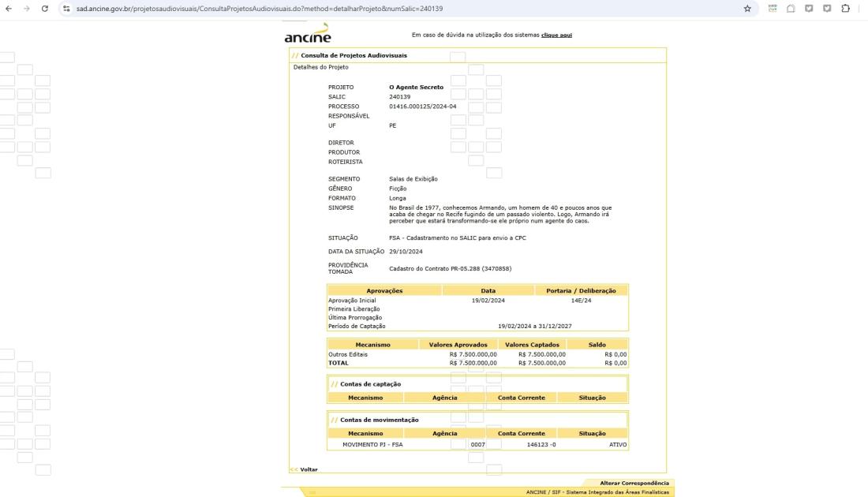Screen dimensions: 868x497
Task: Open site information icon in address bar
Action: tap(67, 9)
